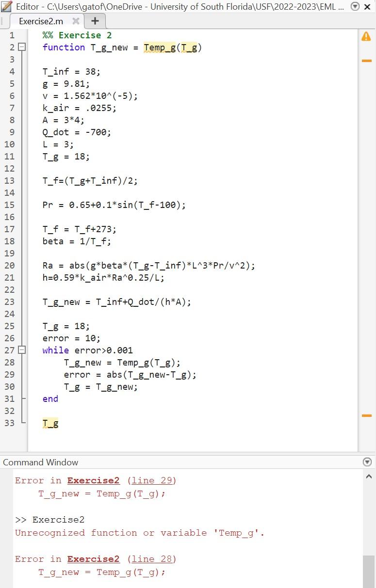
Task: Set breakpoint at line number 15
Action: tap(10, 205)
